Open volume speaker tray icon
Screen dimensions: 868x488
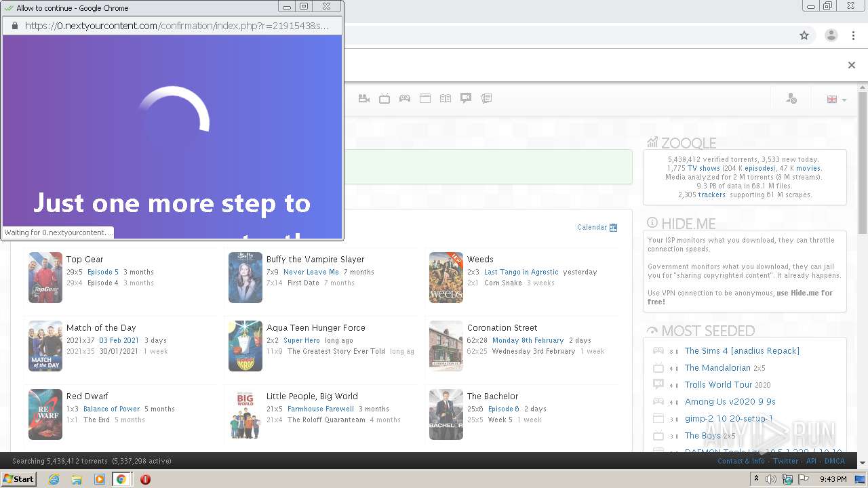[x=771, y=479]
